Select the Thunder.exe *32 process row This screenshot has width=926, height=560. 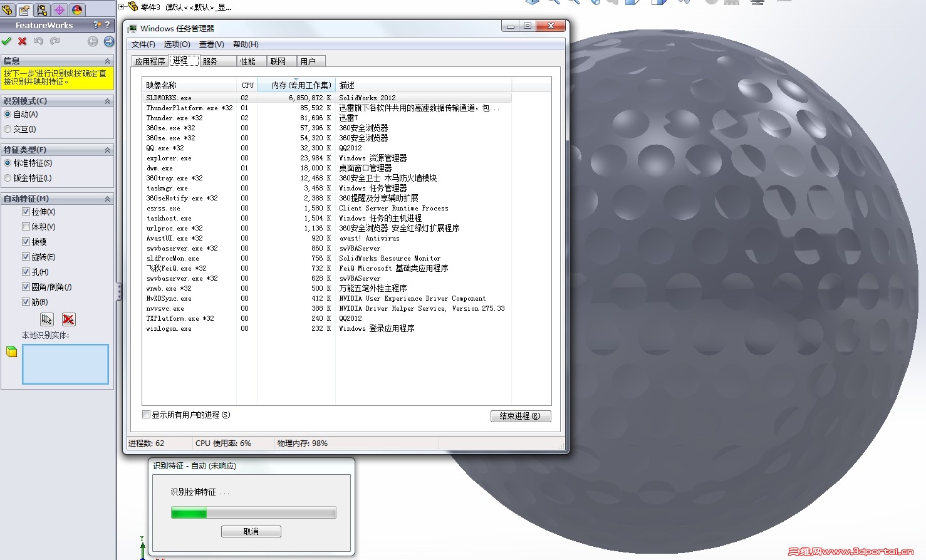[x=327, y=118]
